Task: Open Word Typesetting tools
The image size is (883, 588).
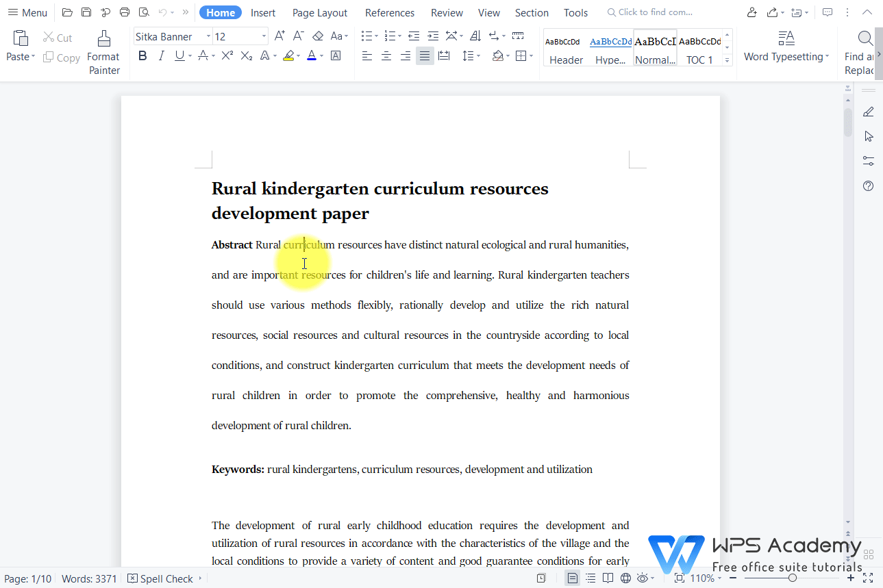Action: (785, 47)
